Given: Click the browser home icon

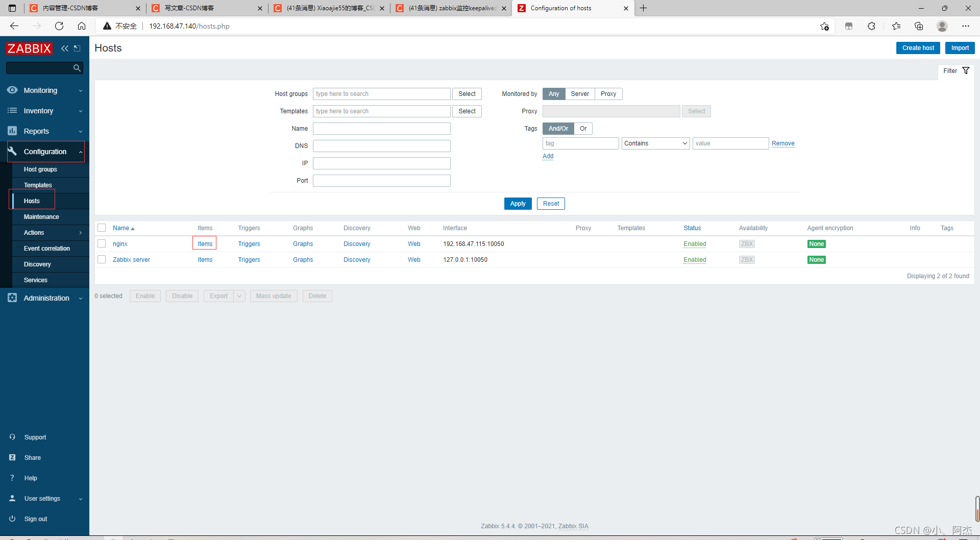Looking at the screenshot, I should pos(82,26).
